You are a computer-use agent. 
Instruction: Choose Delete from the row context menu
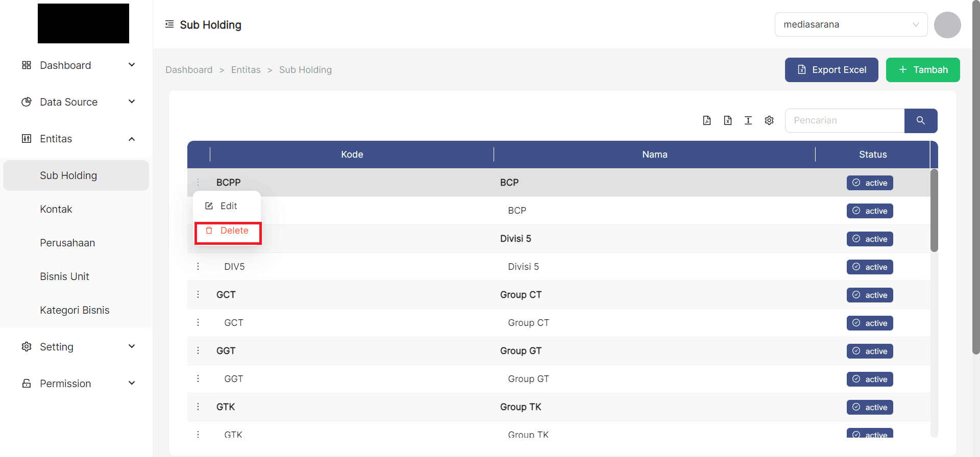(x=228, y=231)
